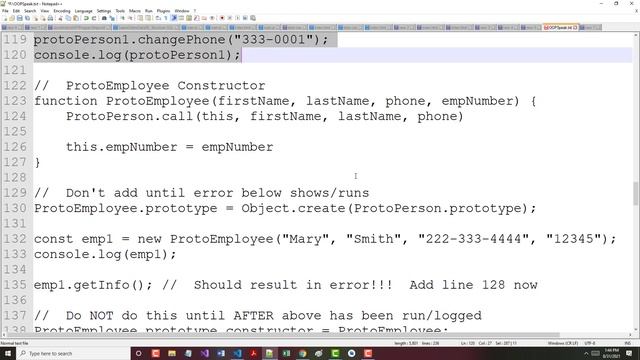
Task: Click the Save All toolbar icon
Action: click(x=27, y=18)
